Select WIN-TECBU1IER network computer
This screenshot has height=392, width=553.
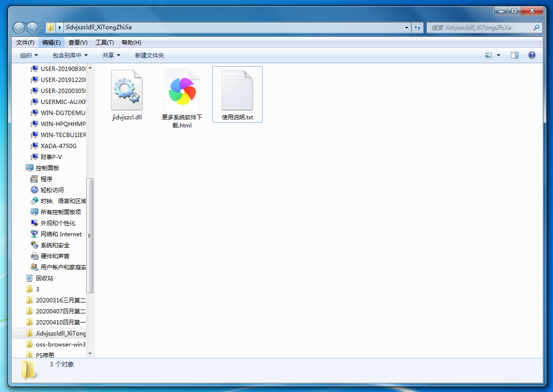[58, 135]
